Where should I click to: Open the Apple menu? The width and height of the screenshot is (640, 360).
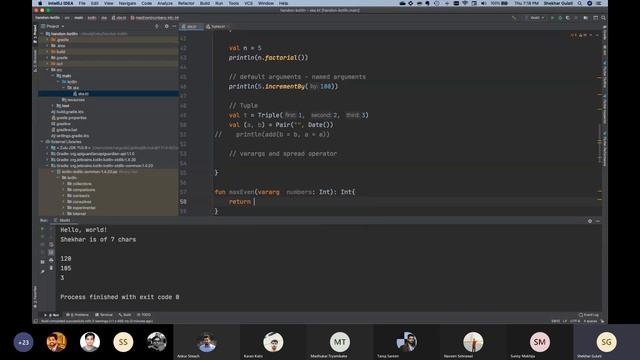click(40, 3)
